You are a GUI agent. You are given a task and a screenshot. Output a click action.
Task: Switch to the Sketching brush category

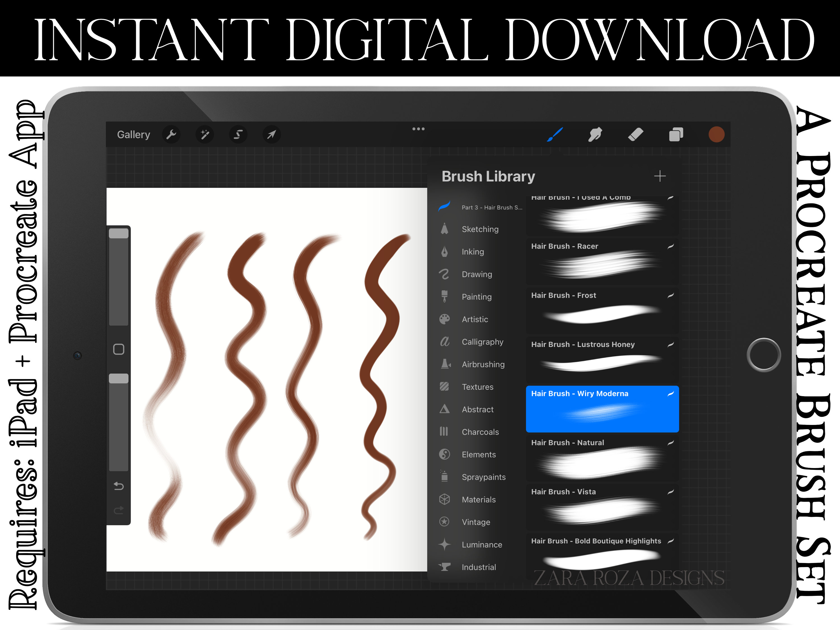click(480, 229)
